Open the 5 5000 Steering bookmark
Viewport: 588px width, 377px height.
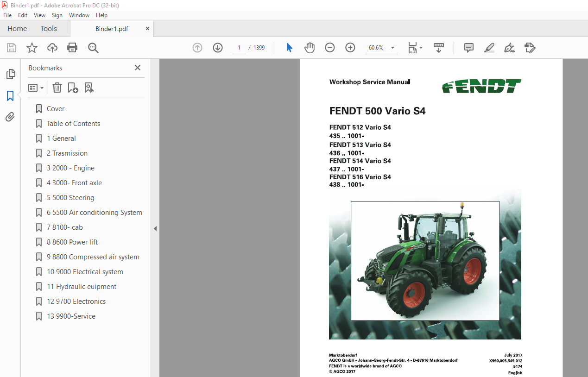pos(70,198)
